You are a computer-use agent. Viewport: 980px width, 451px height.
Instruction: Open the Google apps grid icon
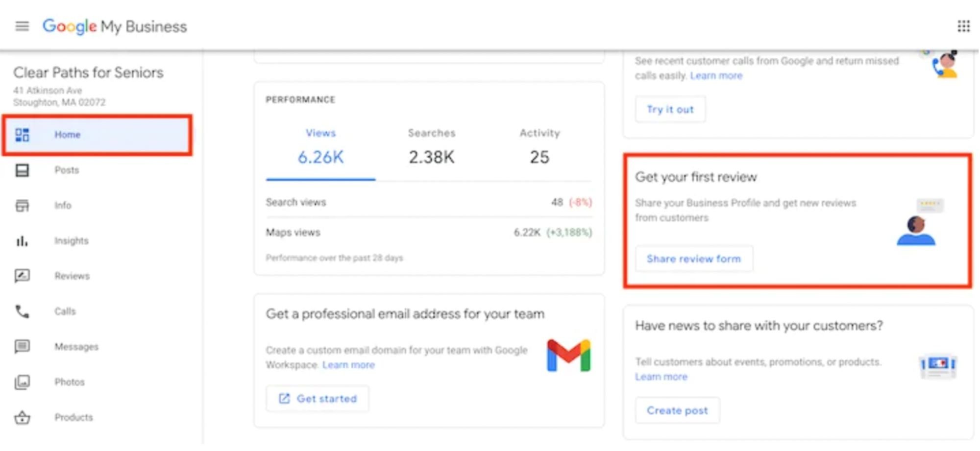[963, 26]
